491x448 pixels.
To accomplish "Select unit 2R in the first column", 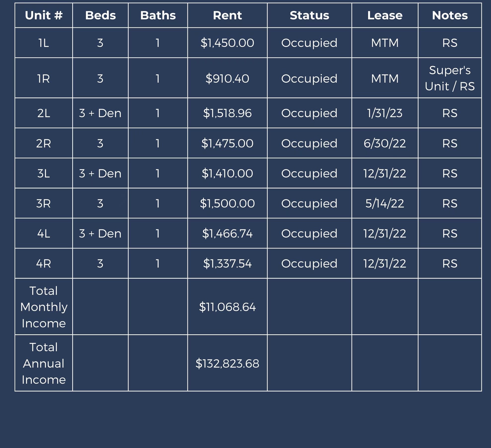I will click(x=44, y=143).
